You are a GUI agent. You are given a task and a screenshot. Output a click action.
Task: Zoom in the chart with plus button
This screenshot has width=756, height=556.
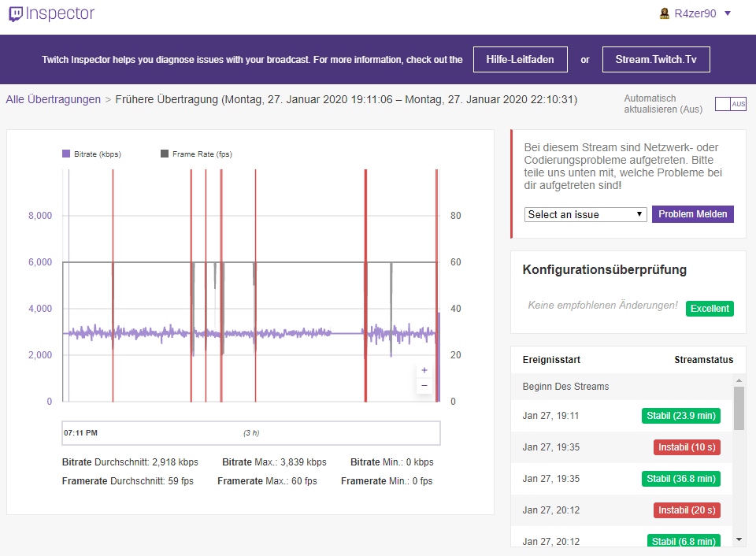tap(424, 370)
